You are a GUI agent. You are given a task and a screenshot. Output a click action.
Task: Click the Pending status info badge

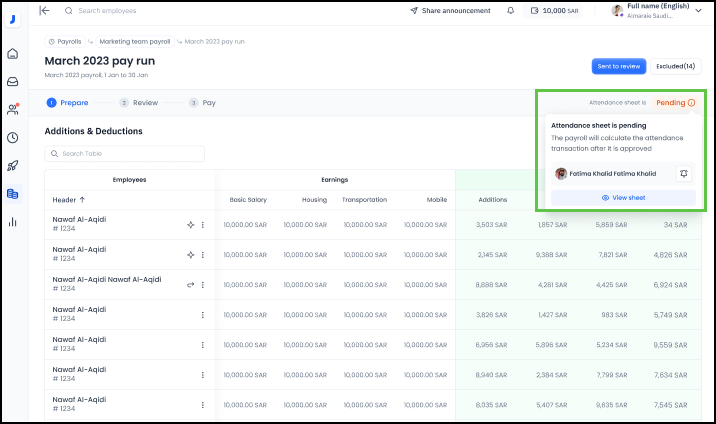[675, 103]
